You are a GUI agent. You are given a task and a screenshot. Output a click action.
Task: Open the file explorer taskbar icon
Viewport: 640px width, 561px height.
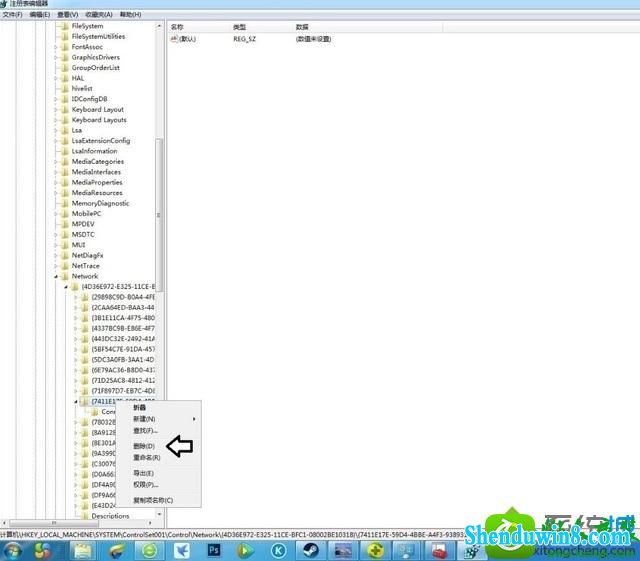point(83,551)
